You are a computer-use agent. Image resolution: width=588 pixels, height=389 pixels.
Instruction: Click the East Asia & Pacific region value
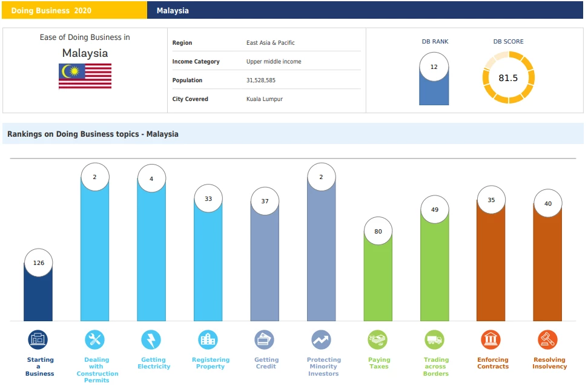pyautogui.click(x=270, y=43)
